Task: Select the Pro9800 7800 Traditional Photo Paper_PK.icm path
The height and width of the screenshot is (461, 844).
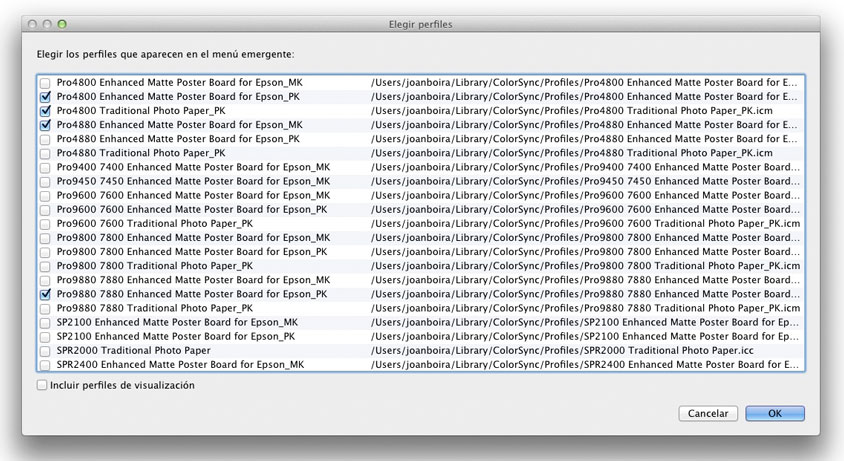Action: pyautogui.click(x=586, y=266)
